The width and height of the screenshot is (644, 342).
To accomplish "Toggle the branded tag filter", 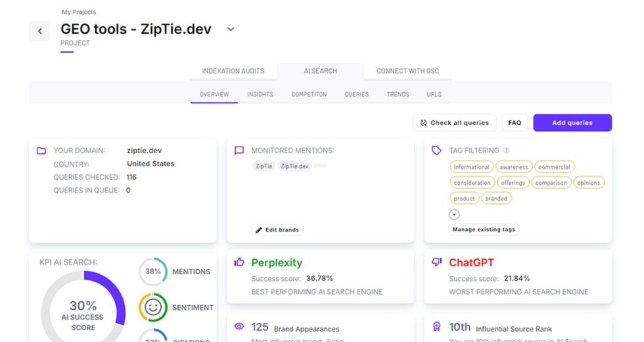I will [496, 199].
